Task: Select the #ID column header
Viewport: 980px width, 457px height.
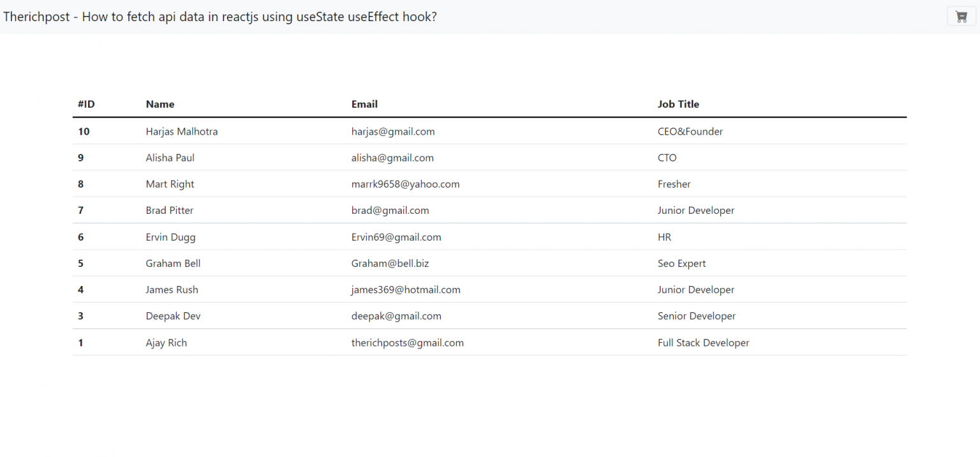Action: coord(86,104)
